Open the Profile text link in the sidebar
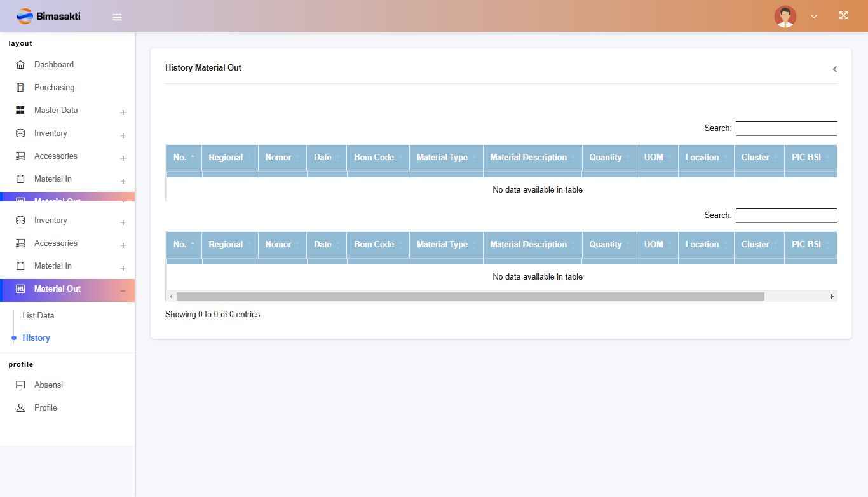This screenshot has width=868, height=497. 46,408
